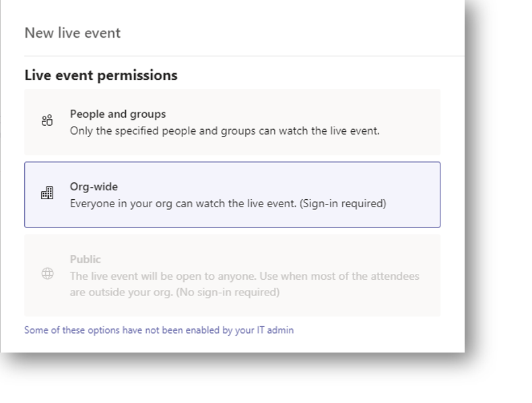
Task: Choose the Org-wide permission card
Action: tap(232, 194)
